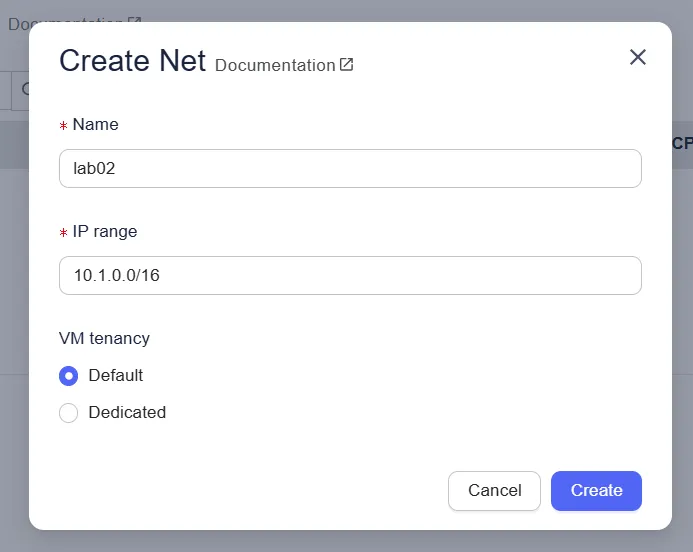Click the dimmed Documentation link behind dialog
The image size is (693, 552).
point(66,23)
